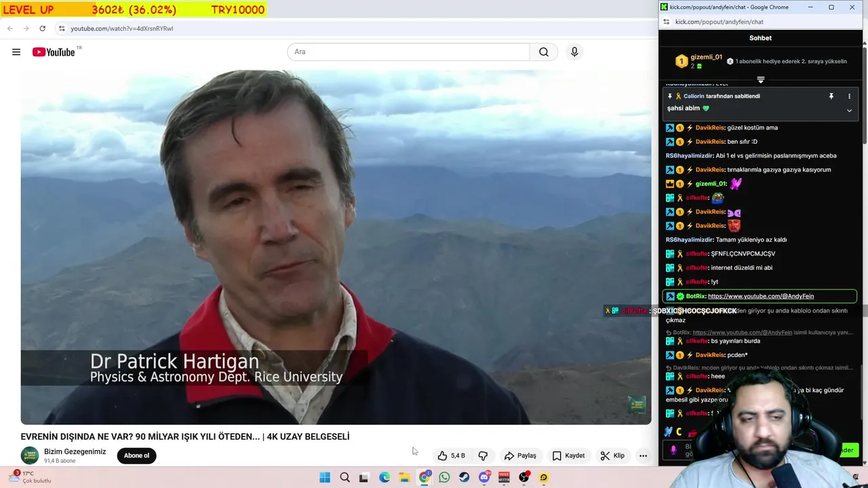
Task: Go forward in the YouTube browser window
Action: pos(26,28)
